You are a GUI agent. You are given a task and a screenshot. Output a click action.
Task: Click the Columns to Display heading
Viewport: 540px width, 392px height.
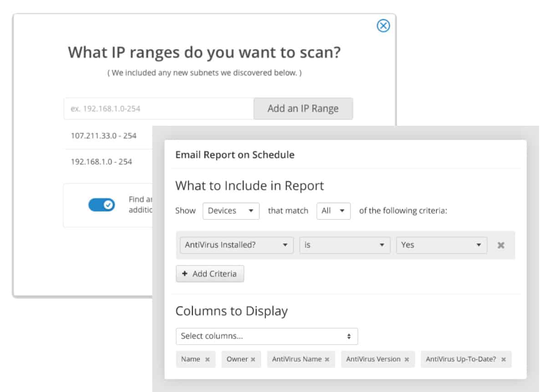(231, 311)
